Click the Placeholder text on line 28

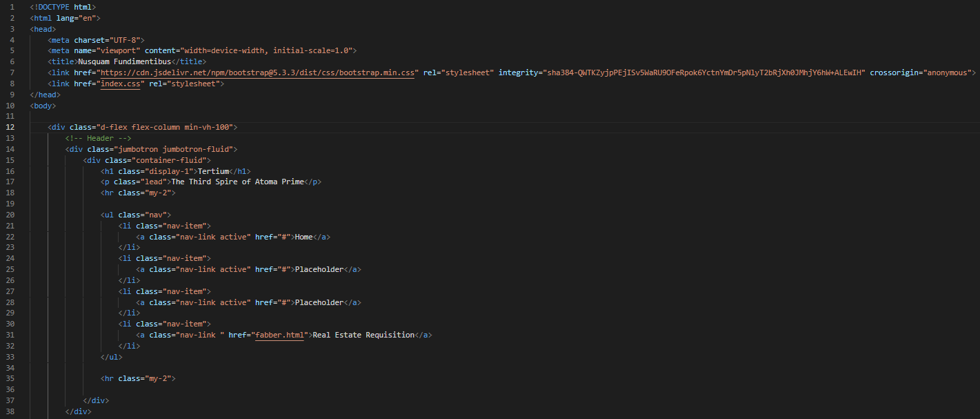click(x=319, y=302)
